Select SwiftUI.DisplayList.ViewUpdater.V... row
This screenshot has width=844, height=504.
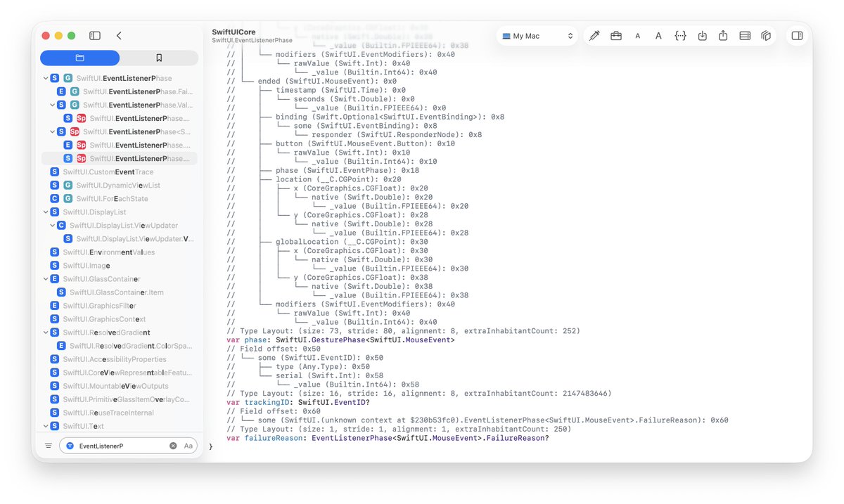click(120, 239)
